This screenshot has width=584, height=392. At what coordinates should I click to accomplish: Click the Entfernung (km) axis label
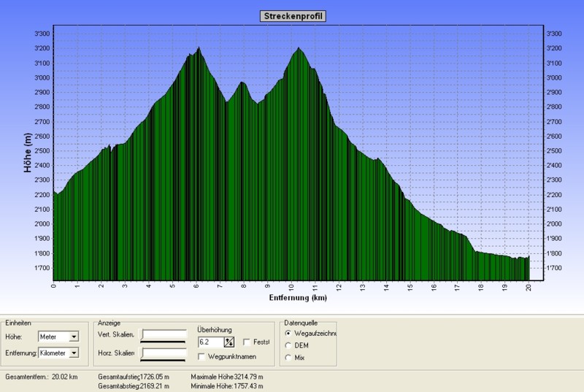[x=291, y=298]
